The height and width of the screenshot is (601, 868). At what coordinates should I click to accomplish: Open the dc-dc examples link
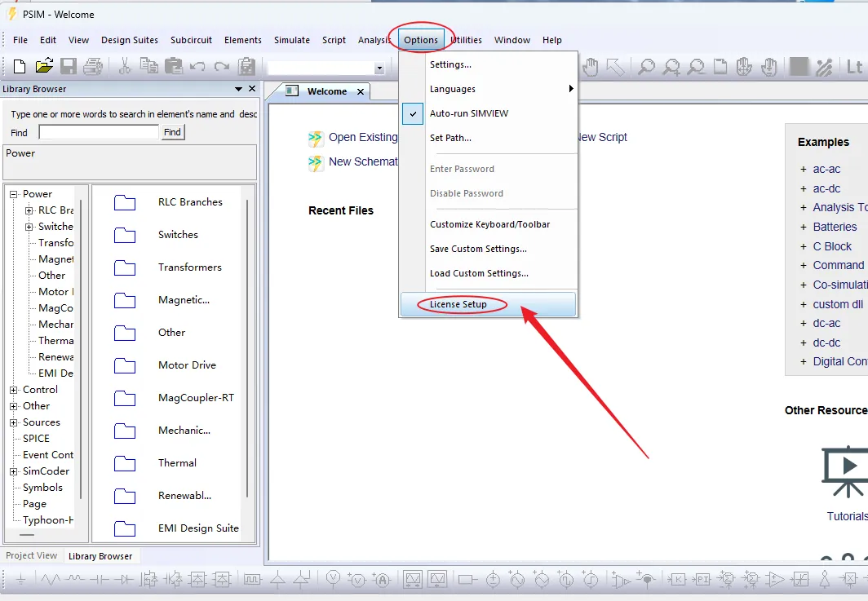pyautogui.click(x=826, y=343)
